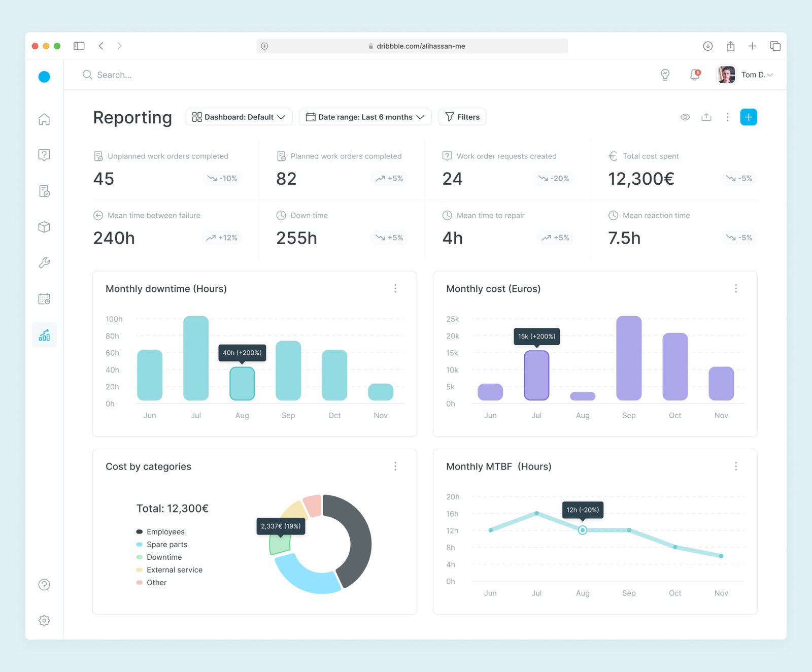The image size is (812, 672).
Task: Toggle the eye visibility icon in Reporting header
Action: (685, 117)
